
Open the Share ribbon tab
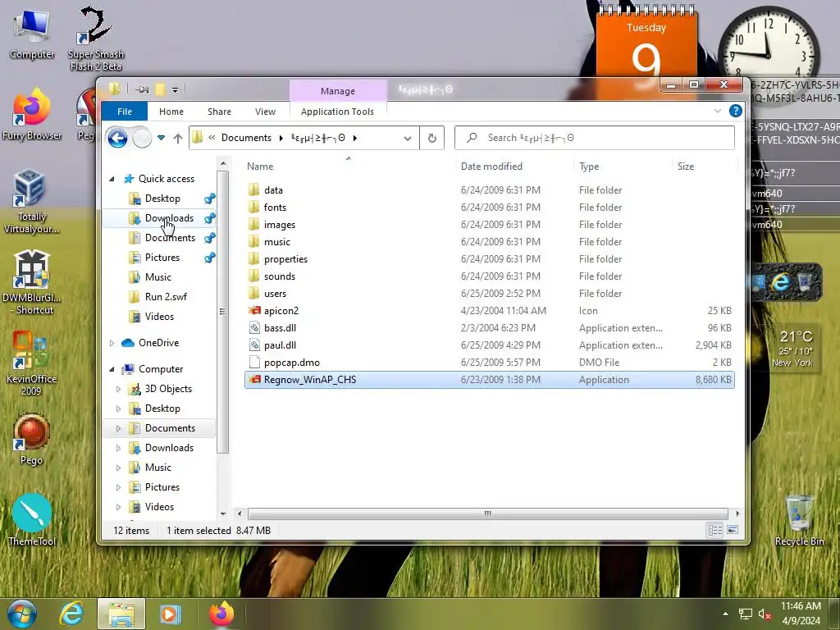220,112
